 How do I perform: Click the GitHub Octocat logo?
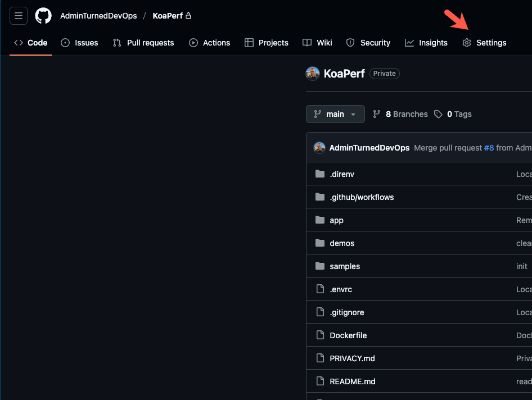pos(43,16)
